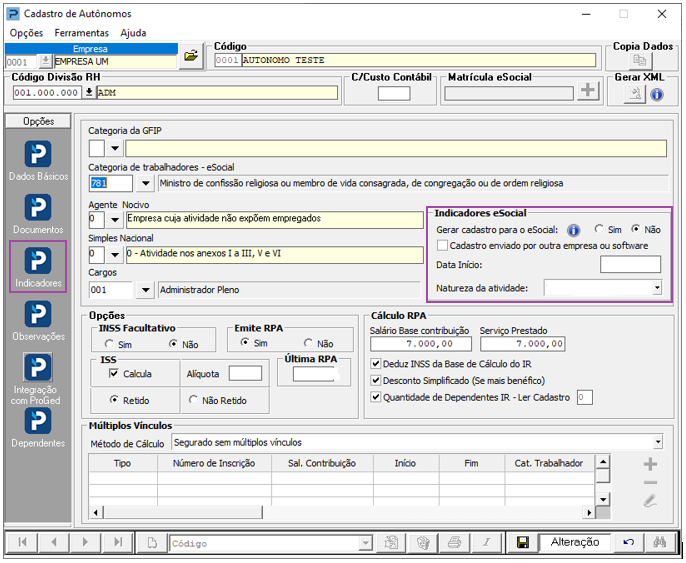686x563 pixels.
Task: Open the Indicadores sidebar section
Action: 38,267
